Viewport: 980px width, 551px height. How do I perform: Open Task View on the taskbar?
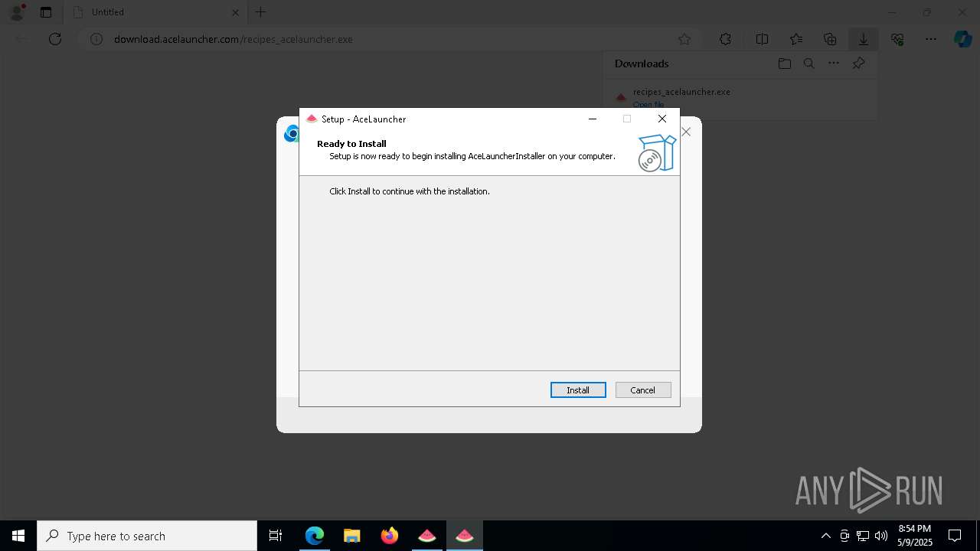(x=276, y=536)
